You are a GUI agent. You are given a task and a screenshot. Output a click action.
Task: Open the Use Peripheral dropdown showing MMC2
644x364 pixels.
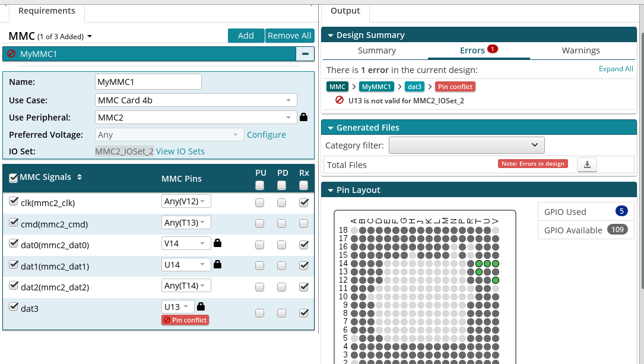pos(196,118)
